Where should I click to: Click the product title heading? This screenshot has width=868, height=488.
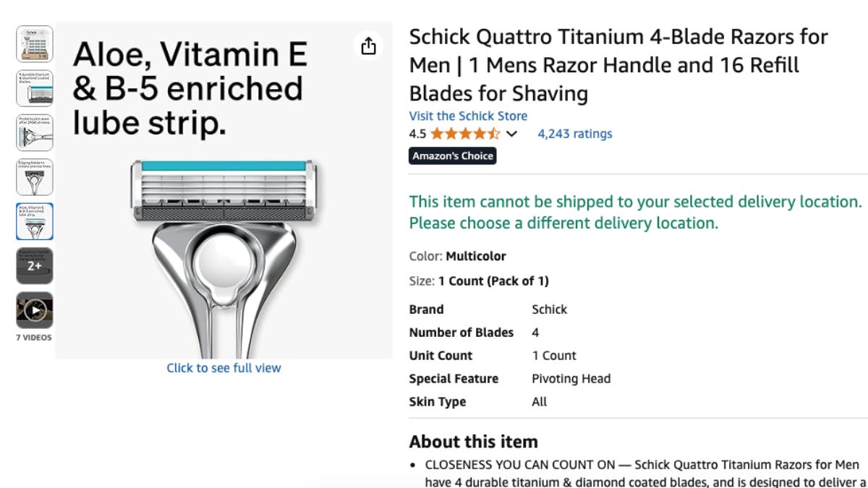(619, 65)
